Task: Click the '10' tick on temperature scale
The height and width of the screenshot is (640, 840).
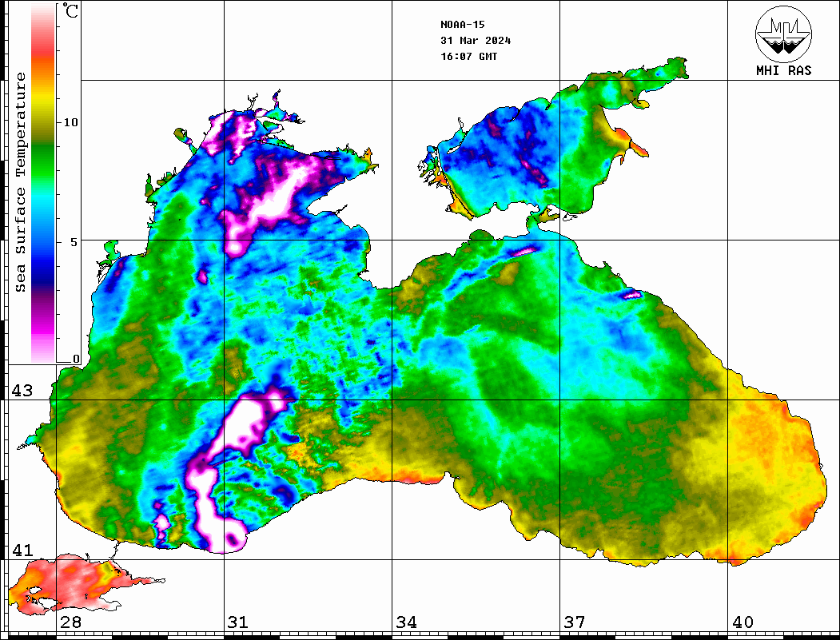Action: pos(70,122)
